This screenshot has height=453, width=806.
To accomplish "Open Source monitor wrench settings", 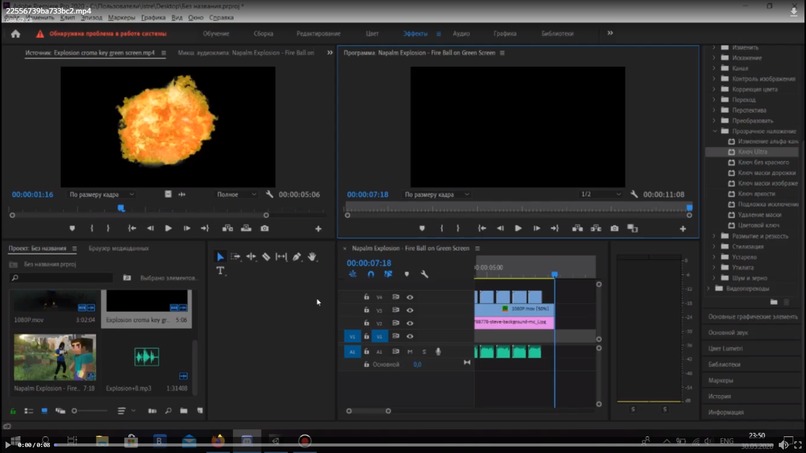I will pos(269,194).
